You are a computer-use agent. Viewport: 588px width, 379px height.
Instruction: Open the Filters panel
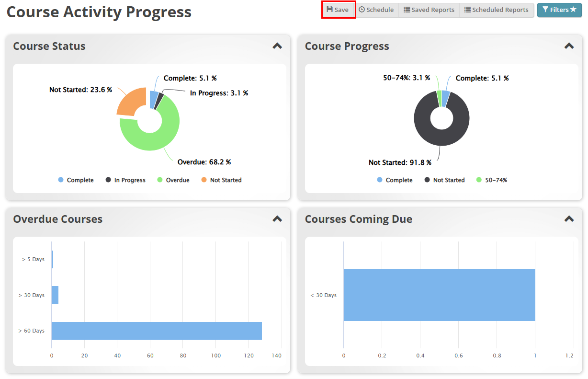(x=559, y=10)
